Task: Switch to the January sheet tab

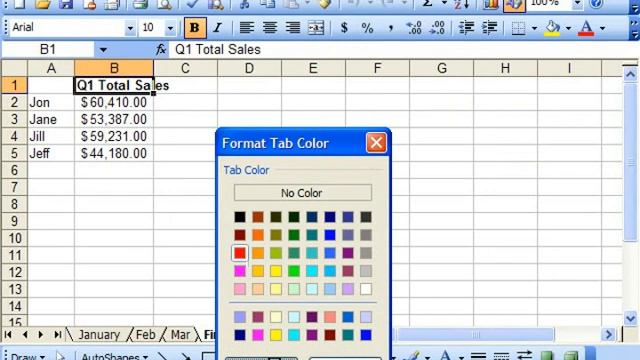Action: (99, 335)
